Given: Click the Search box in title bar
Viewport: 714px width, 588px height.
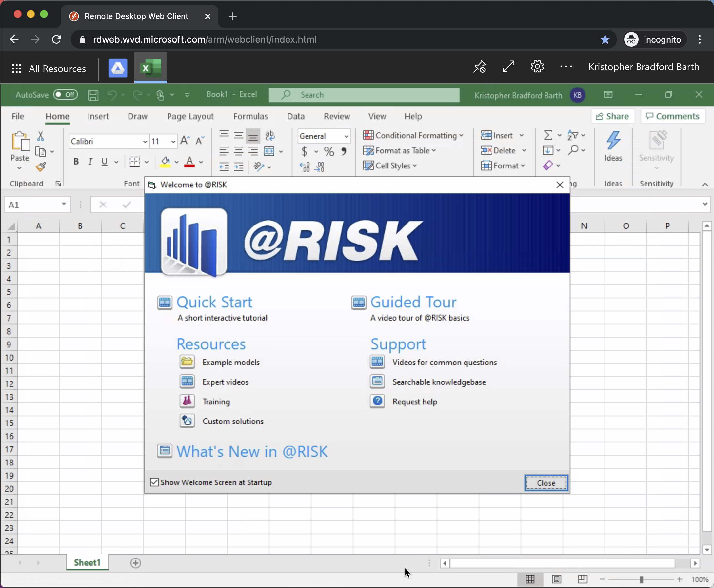Looking at the screenshot, I should (364, 95).
